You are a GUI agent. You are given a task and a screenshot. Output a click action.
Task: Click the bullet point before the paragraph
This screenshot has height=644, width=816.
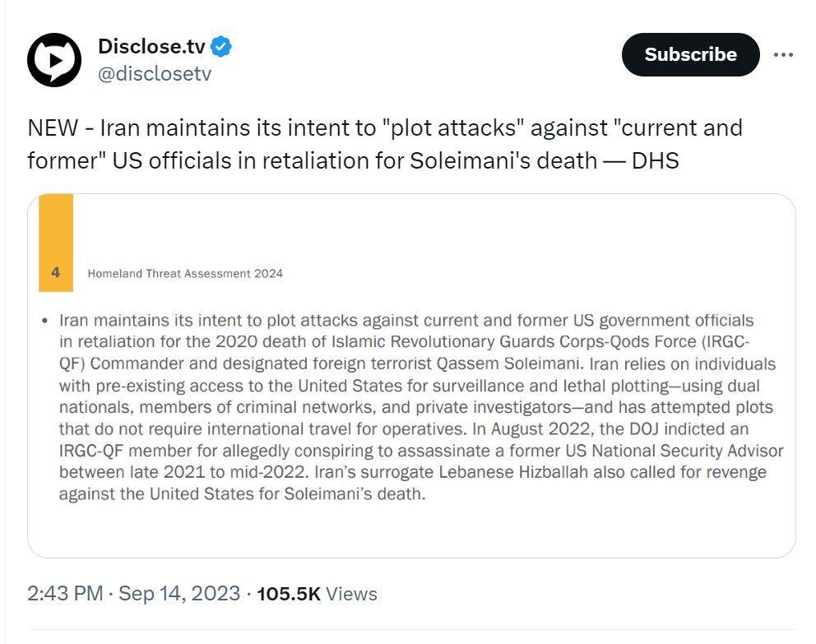pos(44,321)
